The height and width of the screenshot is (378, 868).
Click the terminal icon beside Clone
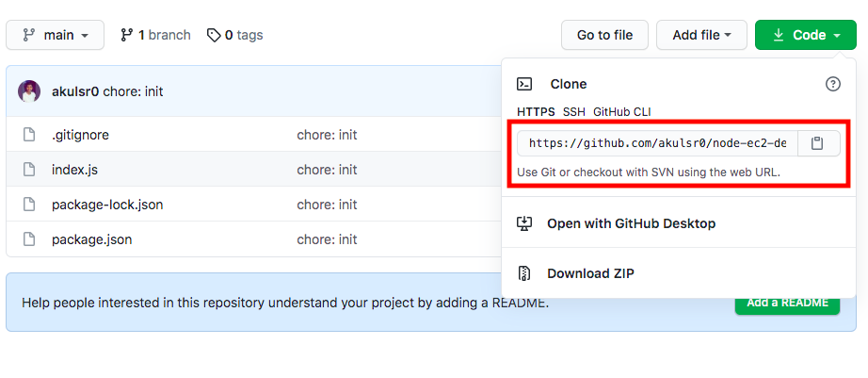coord(524,84)
